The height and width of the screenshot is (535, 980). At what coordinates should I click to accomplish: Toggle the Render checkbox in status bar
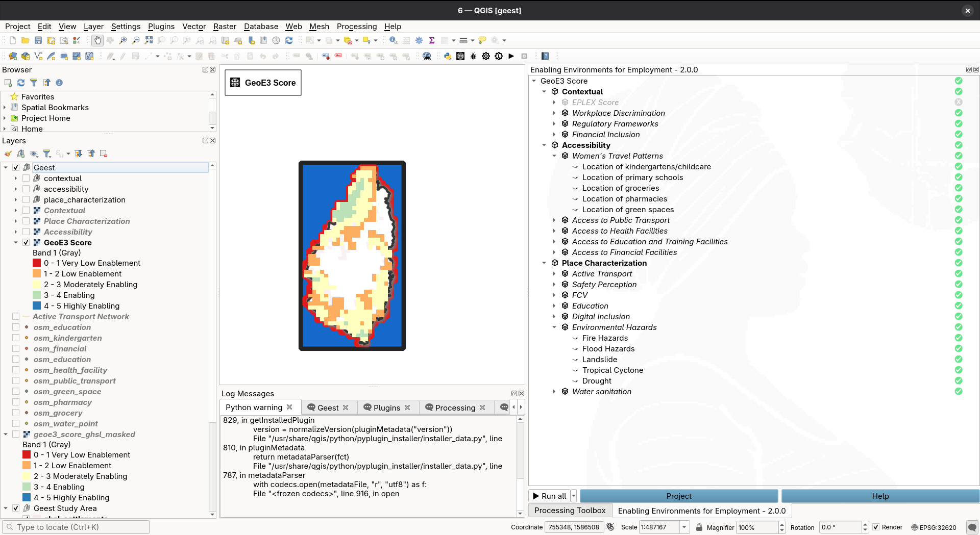coord(876,527)
